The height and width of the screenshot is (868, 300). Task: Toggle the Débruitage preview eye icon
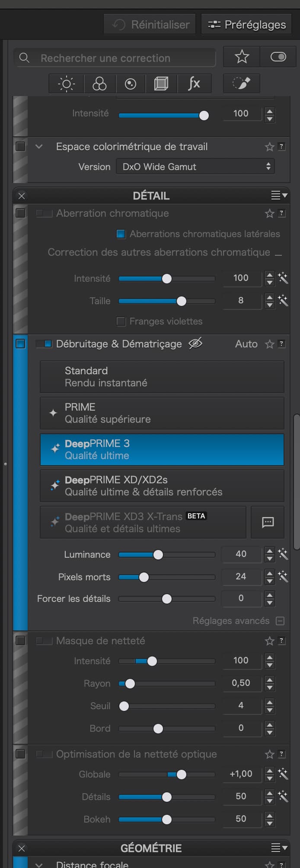pos(195,344)
